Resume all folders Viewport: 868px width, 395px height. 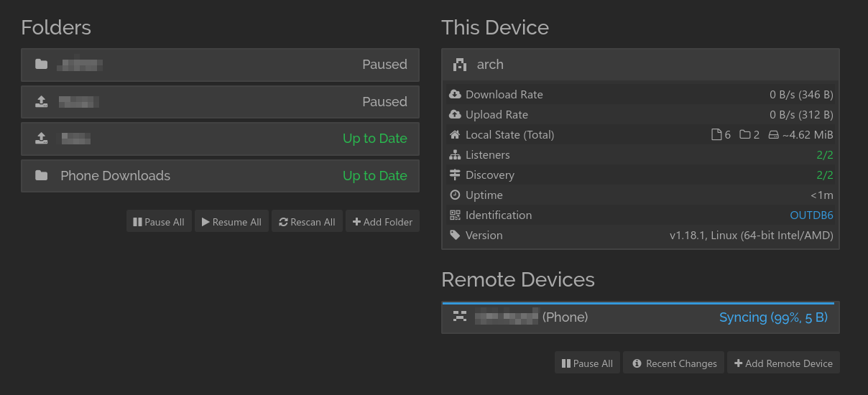tap(231, 222)
